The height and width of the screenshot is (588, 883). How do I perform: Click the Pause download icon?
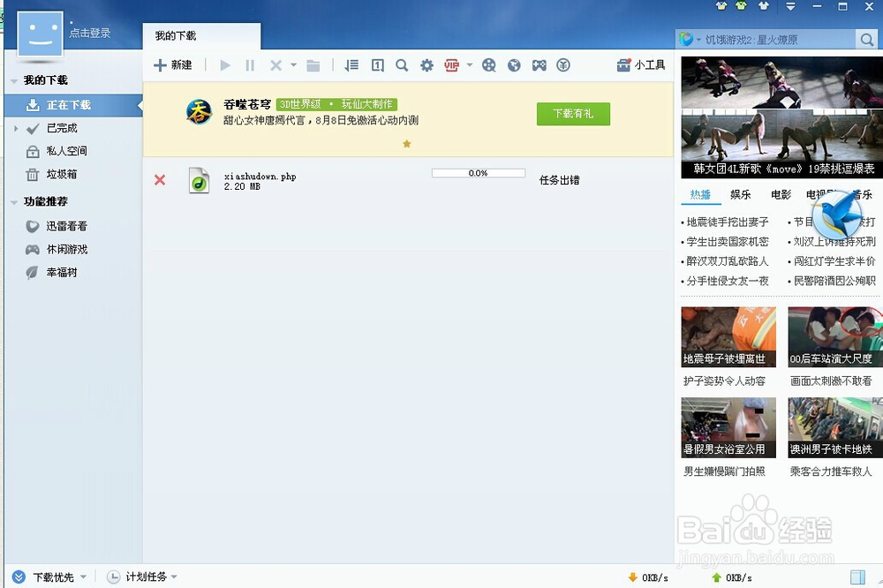[x=251, y=64]
